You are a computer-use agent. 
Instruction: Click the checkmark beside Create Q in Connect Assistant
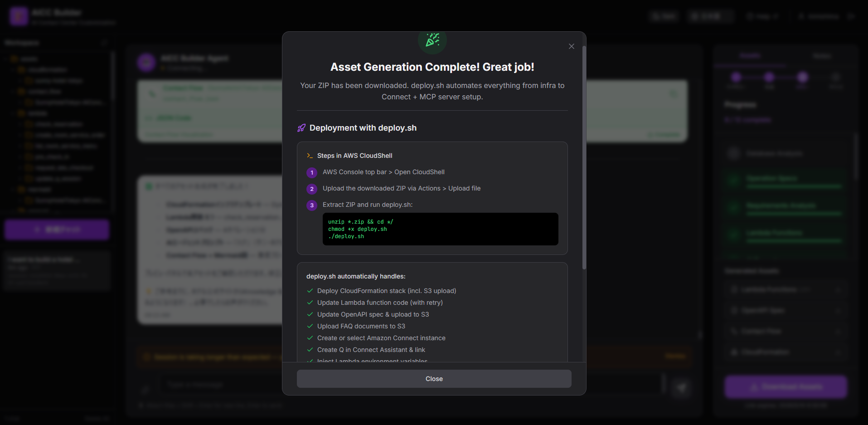pos(310,350)
